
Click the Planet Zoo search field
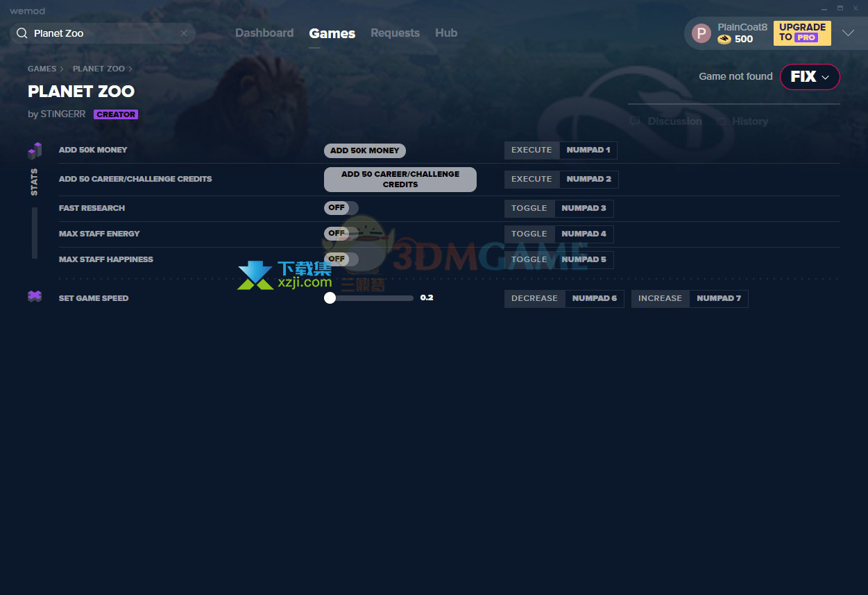tap(103, 33)
